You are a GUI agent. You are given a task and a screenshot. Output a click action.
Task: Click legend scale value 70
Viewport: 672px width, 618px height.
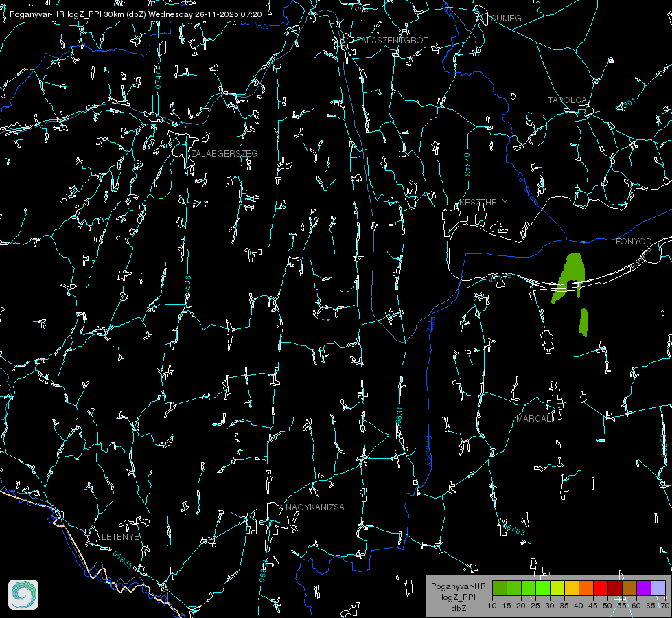tap(664, 606)
